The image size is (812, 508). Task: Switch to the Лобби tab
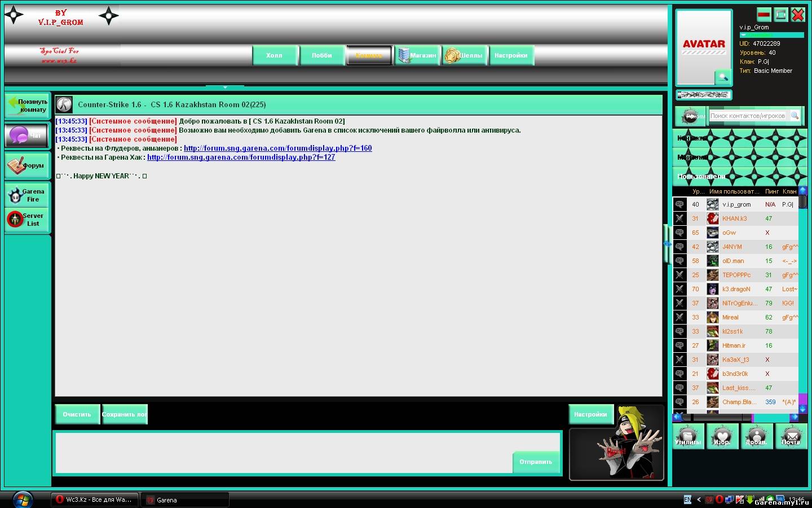(321, 55)
